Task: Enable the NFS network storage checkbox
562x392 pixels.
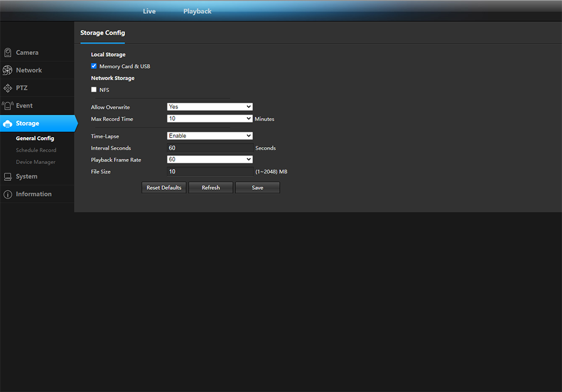Action: 94,90
